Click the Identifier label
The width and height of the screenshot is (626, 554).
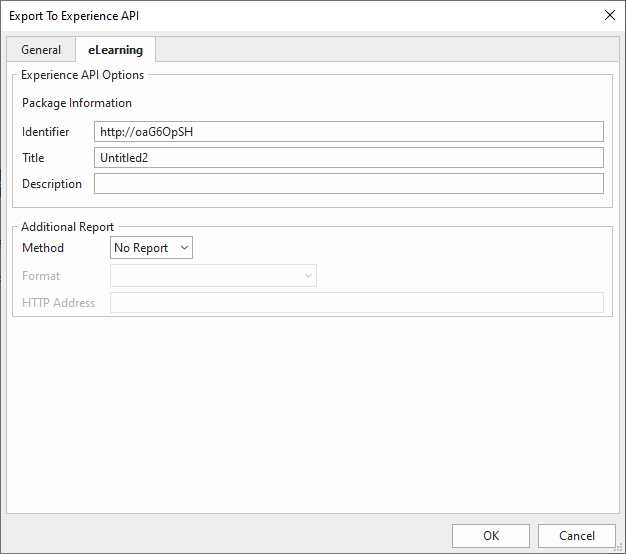pos(46,132)
